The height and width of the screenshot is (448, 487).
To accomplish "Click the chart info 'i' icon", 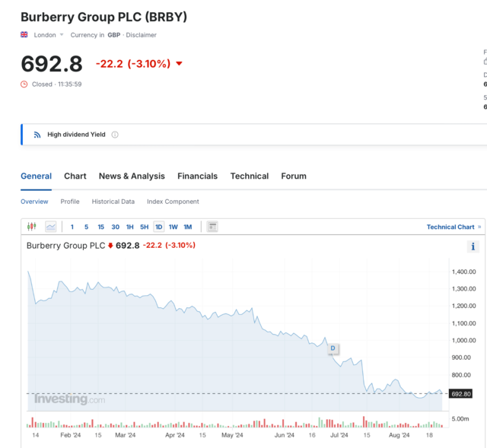I will point(473,246).
